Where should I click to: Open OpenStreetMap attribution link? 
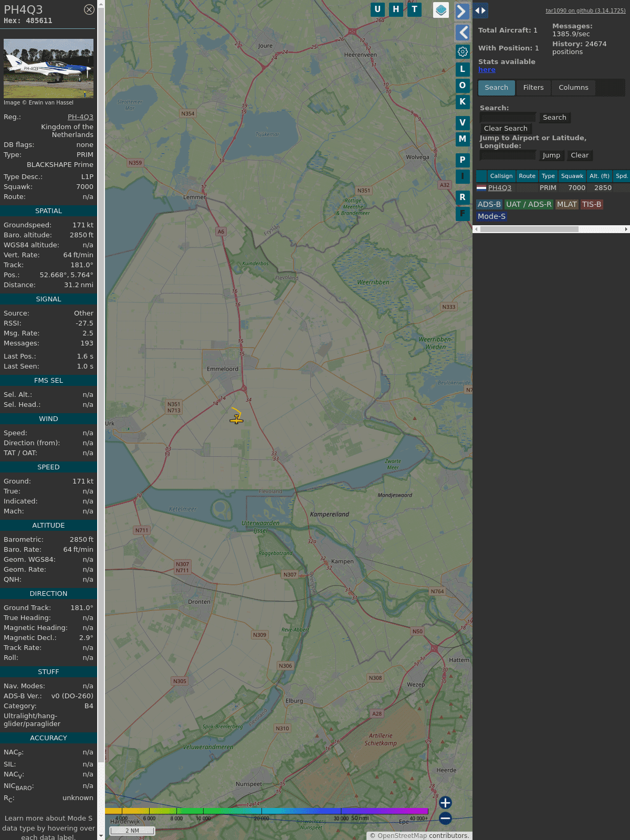coord(402,836)
